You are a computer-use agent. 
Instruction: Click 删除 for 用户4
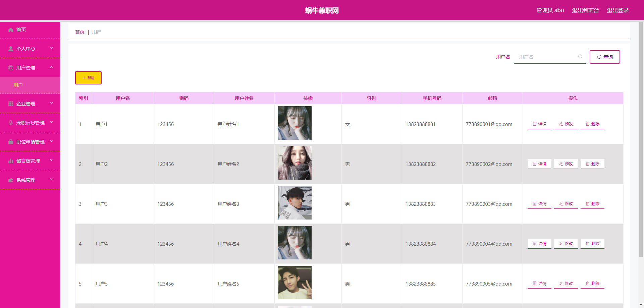[592, 244]
